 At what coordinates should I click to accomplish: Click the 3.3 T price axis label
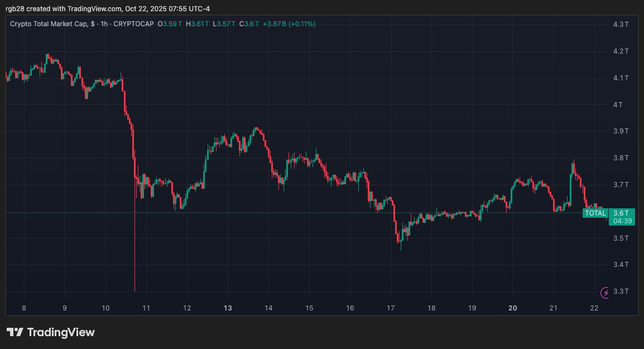click(x=621, y=291)
